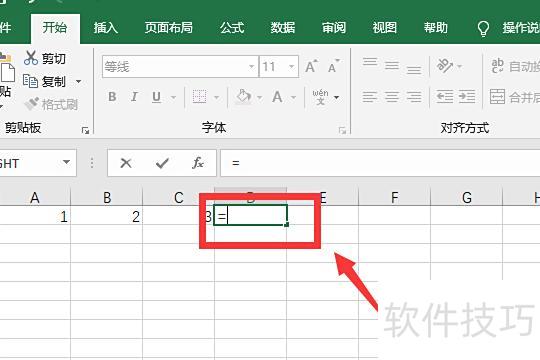The height and width of the screenshot is (360, 540).
Task: Apply middle vertical alignment
Action: click(x=392, y=65)
